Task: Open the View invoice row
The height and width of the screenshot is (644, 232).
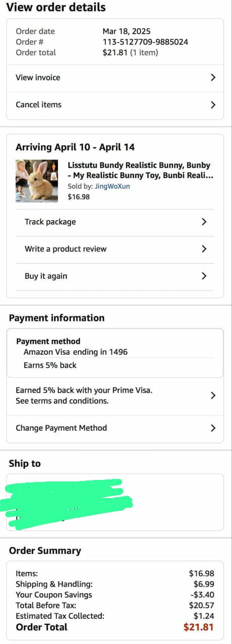Action: point(115,77)
